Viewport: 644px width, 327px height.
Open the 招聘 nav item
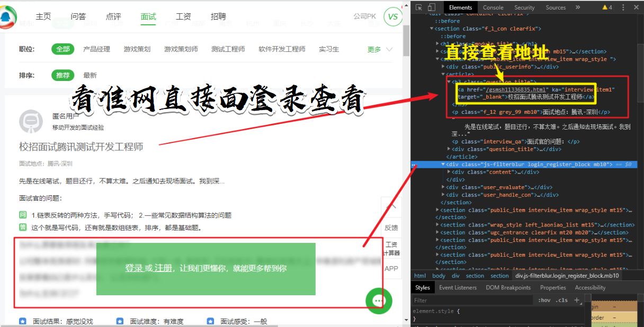coord(218,16)
